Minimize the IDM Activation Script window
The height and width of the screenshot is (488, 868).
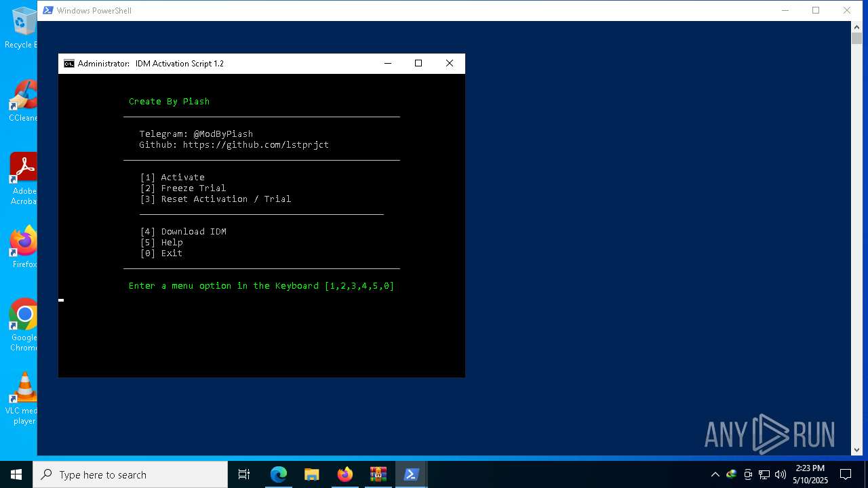388,63
